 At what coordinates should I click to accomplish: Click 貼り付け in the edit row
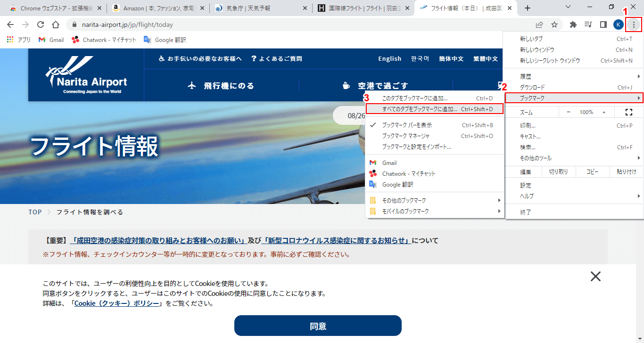[627, 171]
